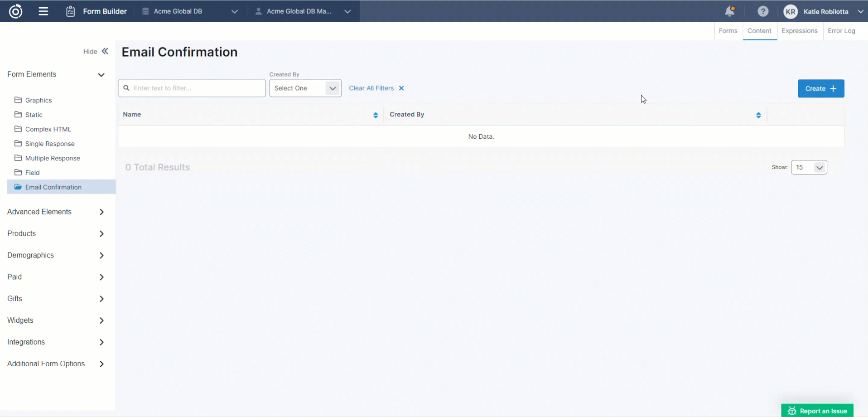Open the Expressions tab
This screenshot has width=868, height=417.
(799, 31)
